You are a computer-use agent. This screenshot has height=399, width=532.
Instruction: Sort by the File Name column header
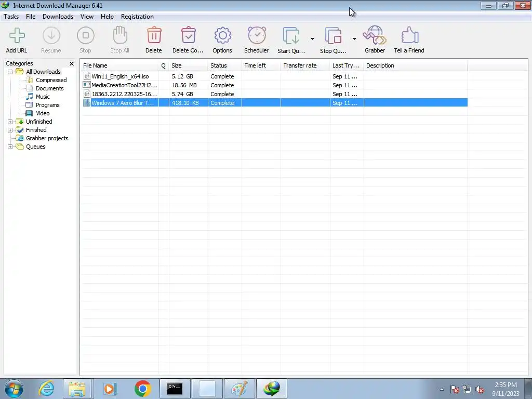119,65
